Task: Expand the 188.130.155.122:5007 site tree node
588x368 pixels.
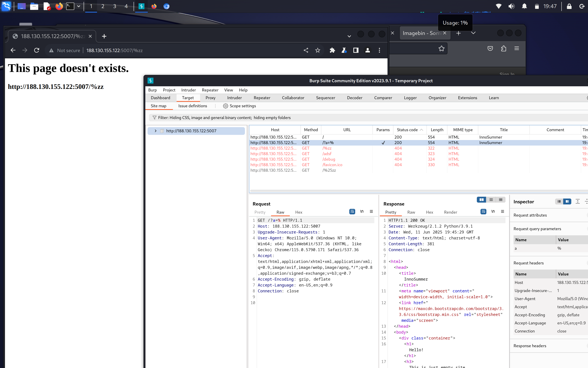Action: (x=155, y=131)
